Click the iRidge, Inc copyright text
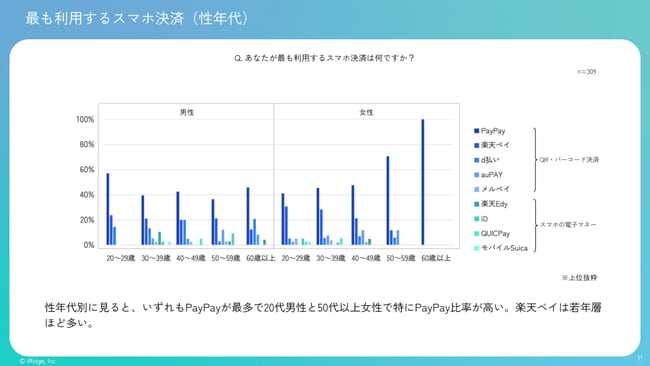 [38, 361]
